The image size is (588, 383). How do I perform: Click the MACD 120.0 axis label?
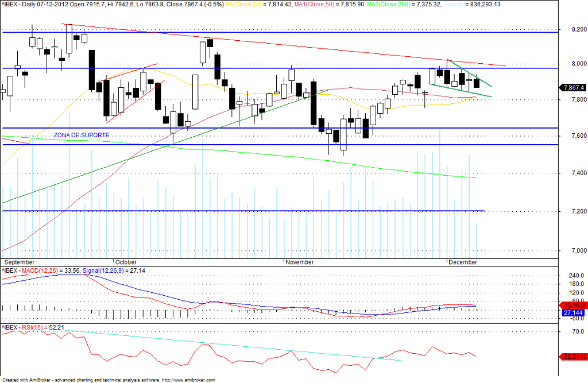coord(577,293)
